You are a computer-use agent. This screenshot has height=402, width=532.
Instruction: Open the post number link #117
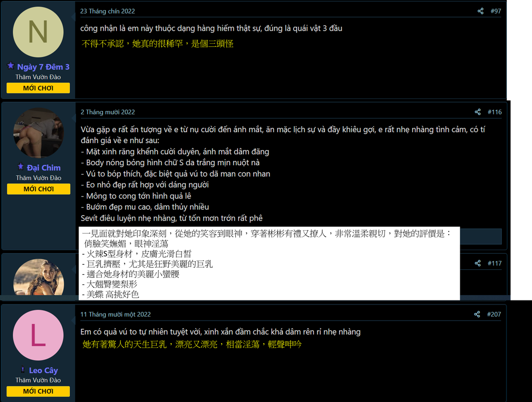point(494,263)
